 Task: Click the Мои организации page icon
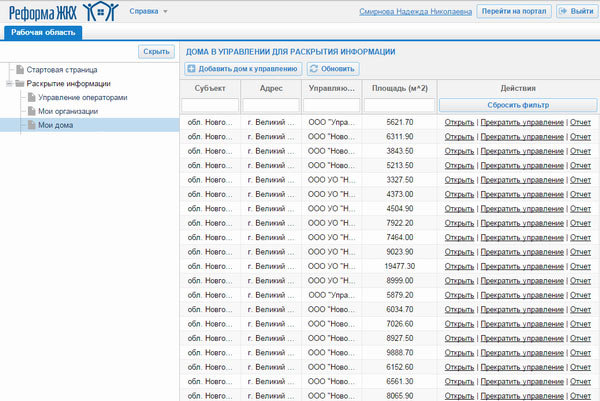click(31, 111)
